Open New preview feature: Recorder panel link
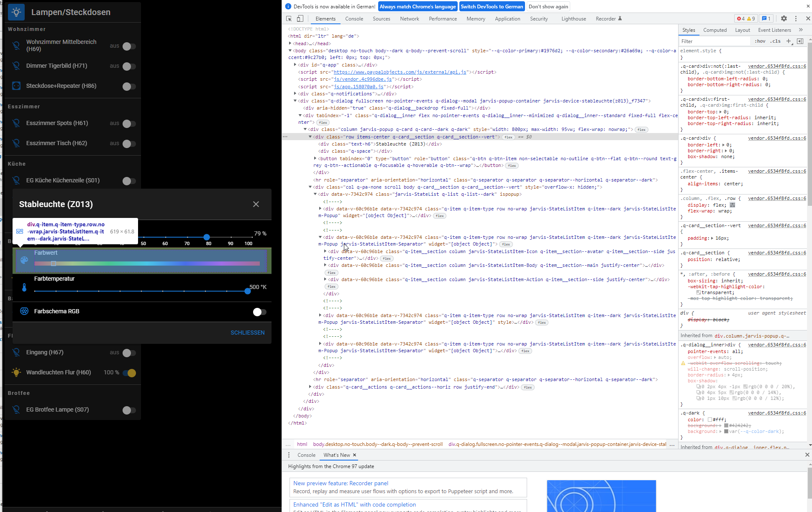Screen dimensions: 812x512 click(x=341, y=483)
